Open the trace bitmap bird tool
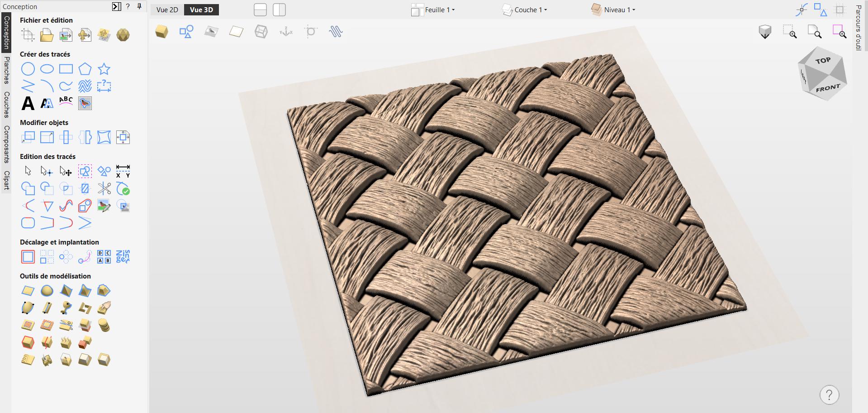 85,103
